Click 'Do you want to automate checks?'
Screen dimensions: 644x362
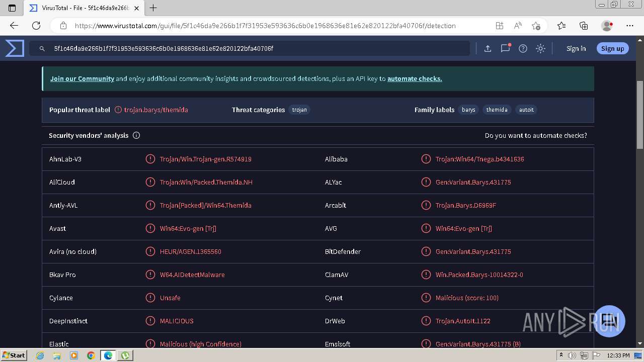click(536, 135)
